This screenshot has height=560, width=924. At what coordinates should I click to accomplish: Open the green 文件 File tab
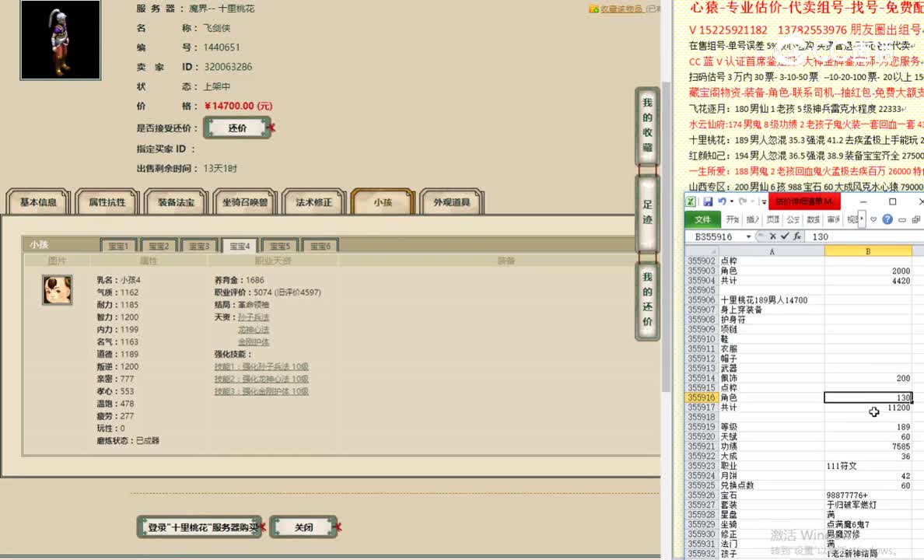[x=702, y=219]
